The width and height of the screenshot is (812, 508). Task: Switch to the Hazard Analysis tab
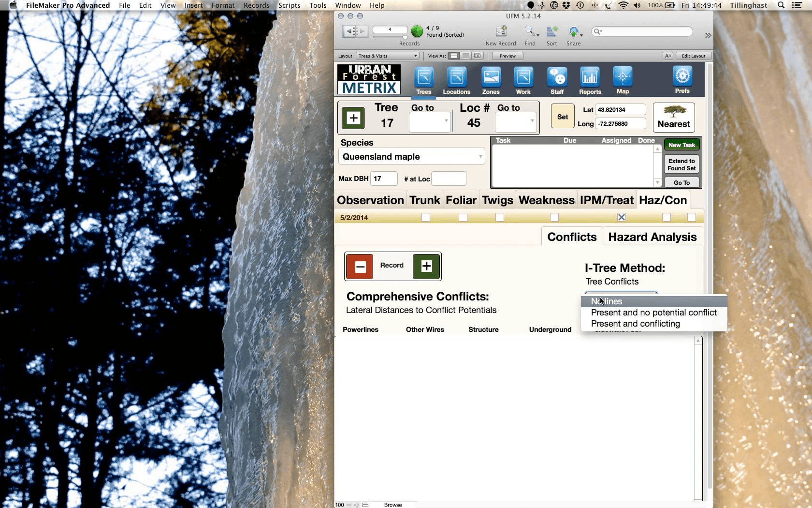[652, 237]
